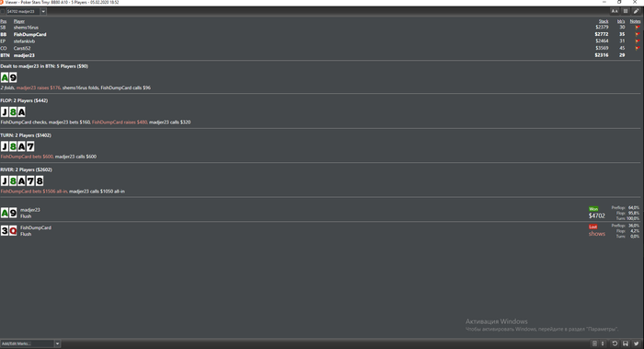This screenshot has width=644, height=349.
Task: Click the 'RIVER: 2 Players ($2602)' header
Action: (x=27, y=169)
